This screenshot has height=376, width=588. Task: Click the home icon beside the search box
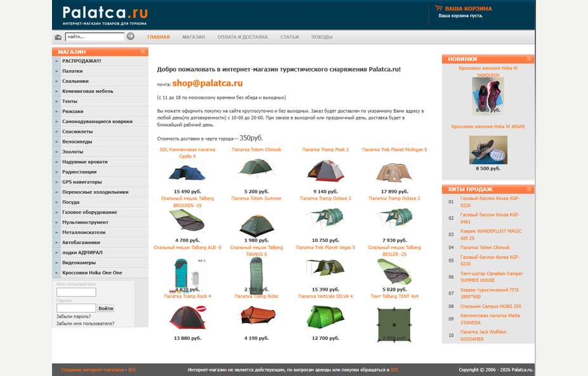[x=58, y=37]
